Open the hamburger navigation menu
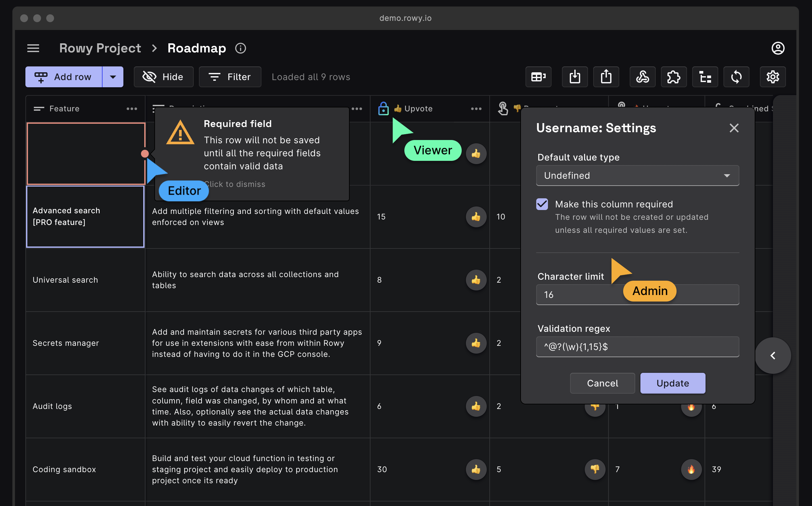 (x=33, y=48)
